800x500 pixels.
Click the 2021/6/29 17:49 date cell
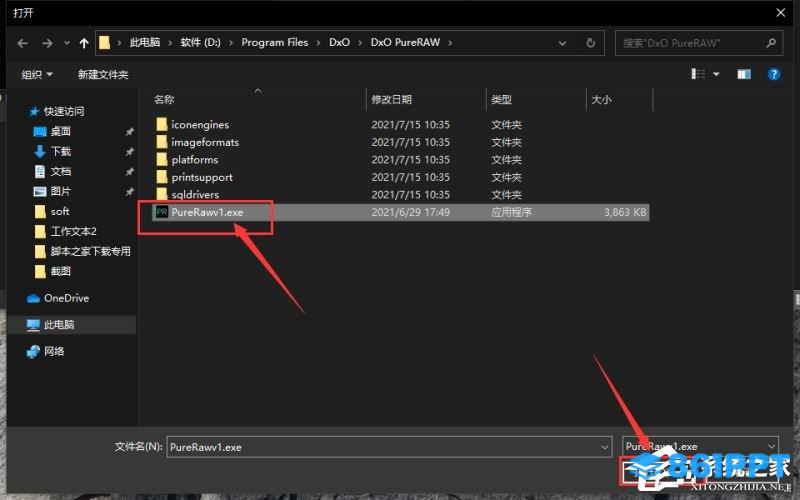[411, 212]
